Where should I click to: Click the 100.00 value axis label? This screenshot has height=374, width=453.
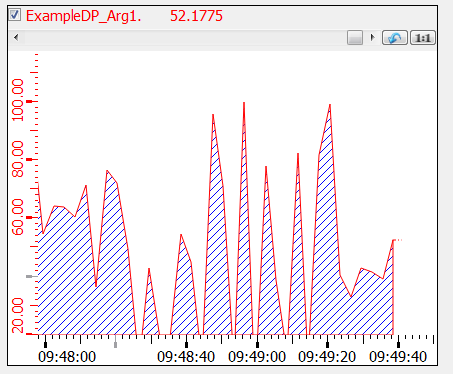18,100
